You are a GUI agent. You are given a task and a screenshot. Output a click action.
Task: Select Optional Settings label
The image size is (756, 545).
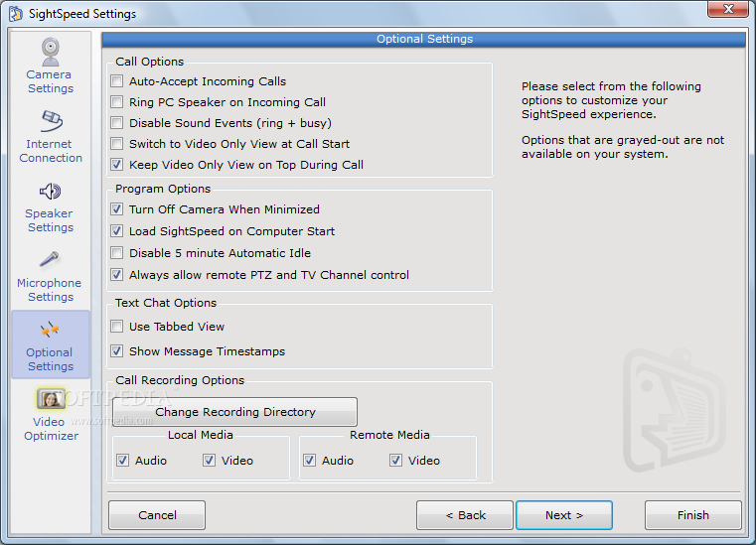[50, 359]
